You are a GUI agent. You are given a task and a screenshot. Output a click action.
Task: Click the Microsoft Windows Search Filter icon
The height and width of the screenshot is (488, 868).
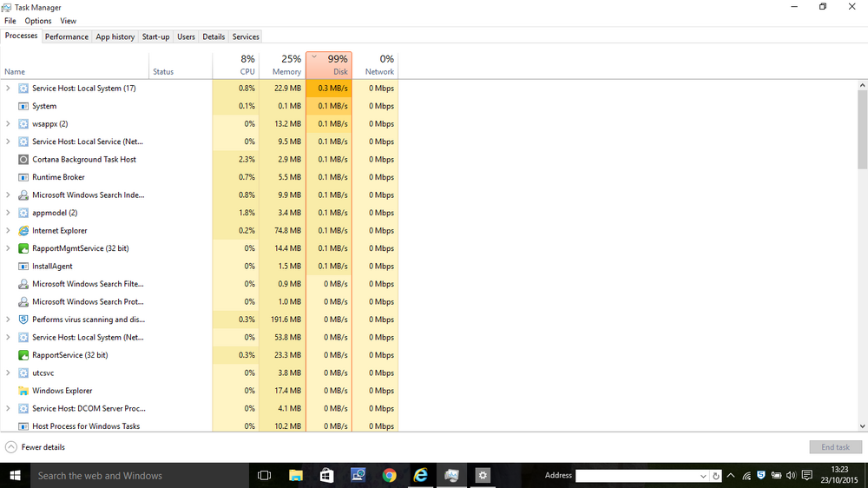click(23, 284)
